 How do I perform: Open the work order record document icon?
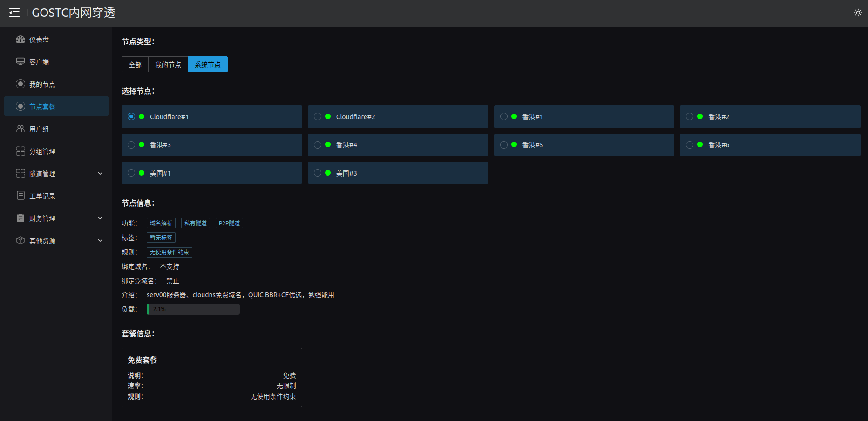pos(20,196)
